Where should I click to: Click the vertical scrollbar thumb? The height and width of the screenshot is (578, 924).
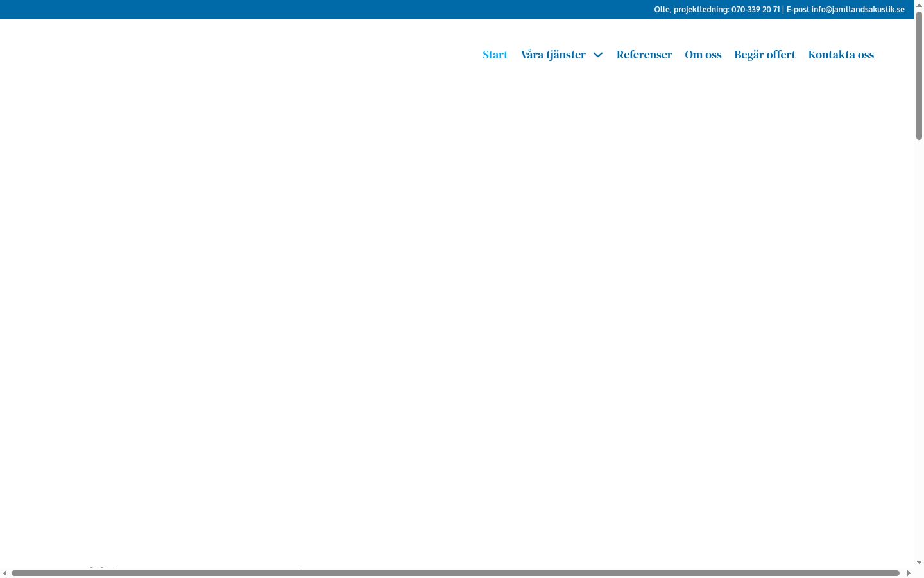[919, 76]
